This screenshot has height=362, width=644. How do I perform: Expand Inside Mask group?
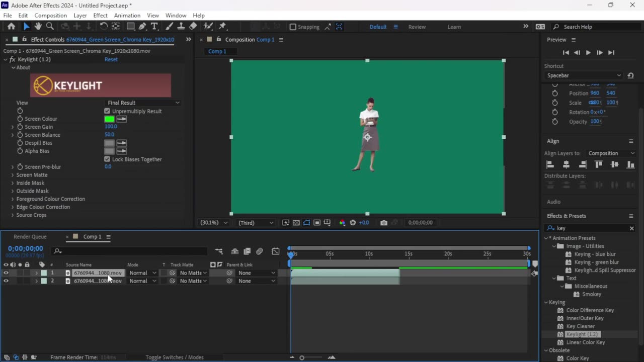click(13, 183)
